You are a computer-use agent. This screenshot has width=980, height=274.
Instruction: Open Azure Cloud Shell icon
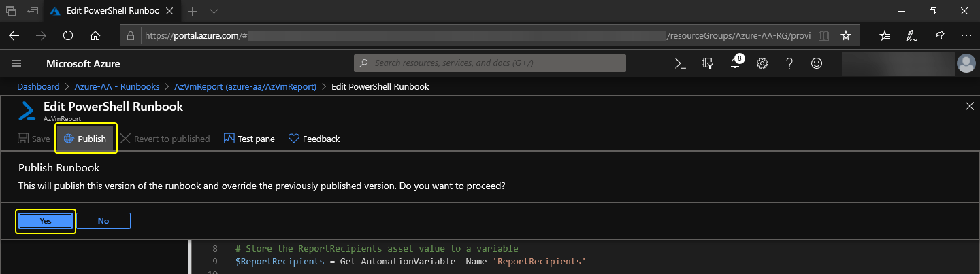[x=679, y=63]
